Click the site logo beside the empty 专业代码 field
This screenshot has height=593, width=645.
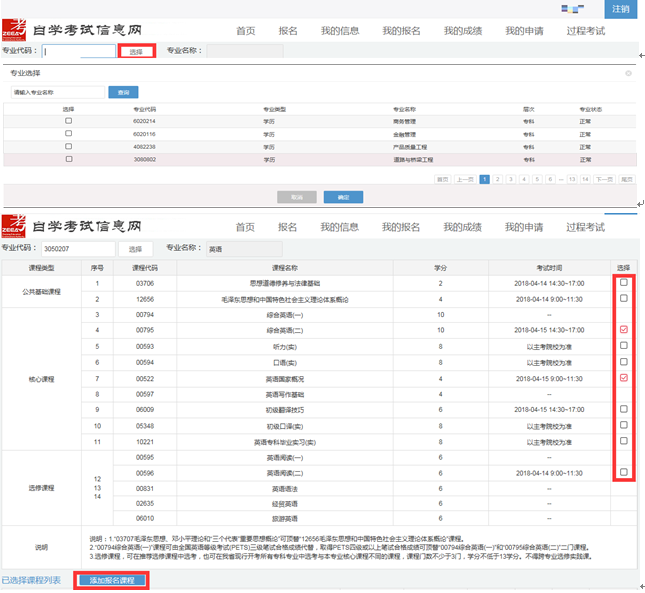click(14, 30)
